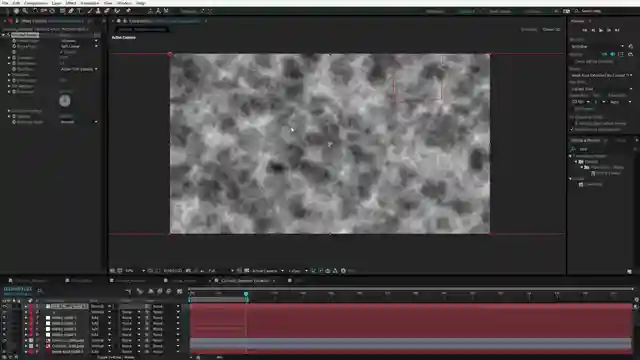Toggle the Evolution stopwatch

(14, 92)
